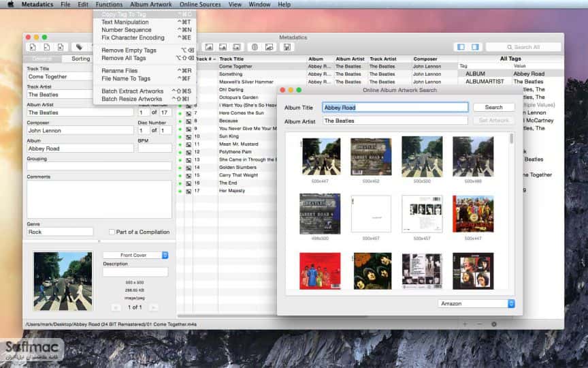Screen dimensions: 588x368
Task: Select the first 500x447 Abbey Road thumbnail
Action: click(x=320, y=157)
